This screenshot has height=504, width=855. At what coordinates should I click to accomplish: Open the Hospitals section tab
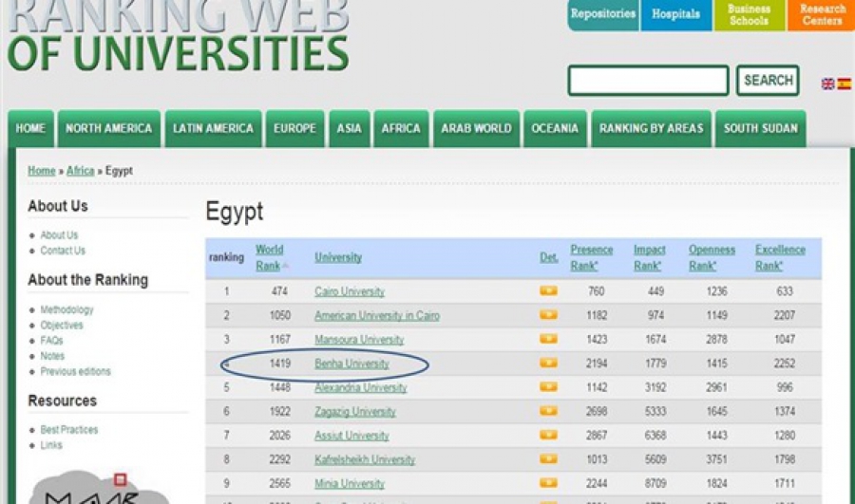coord(676,14)
